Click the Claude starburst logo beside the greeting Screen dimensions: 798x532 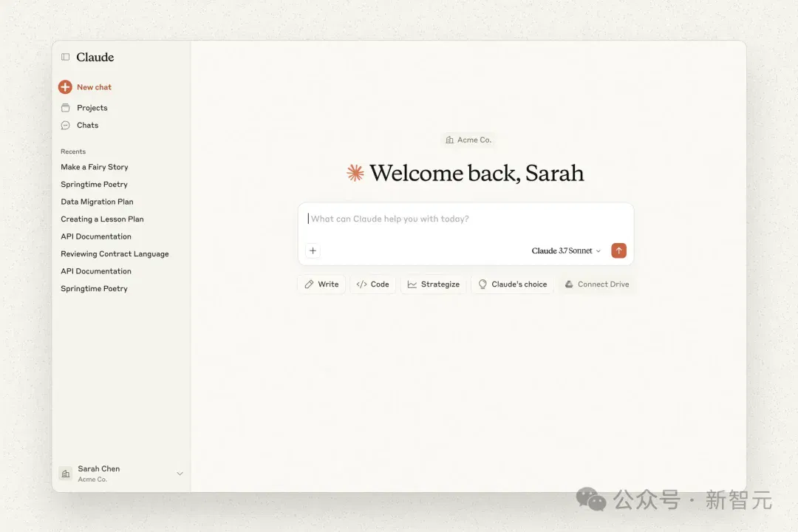pos(355,173)
